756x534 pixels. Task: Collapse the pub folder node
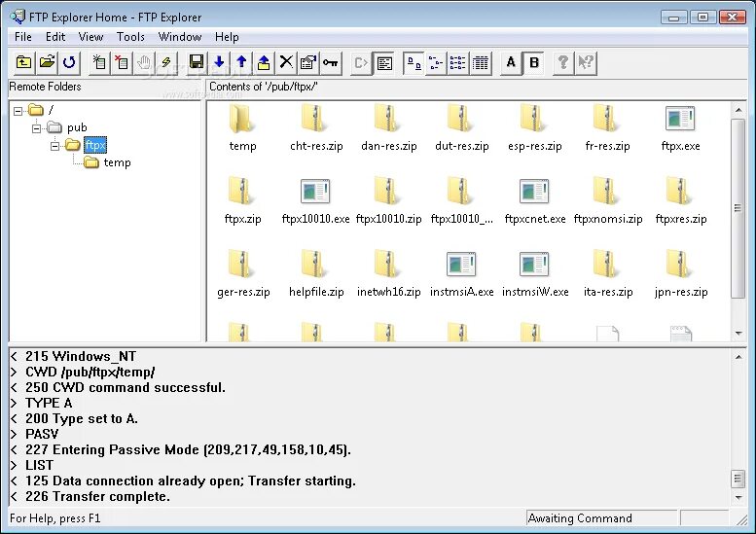37,128
